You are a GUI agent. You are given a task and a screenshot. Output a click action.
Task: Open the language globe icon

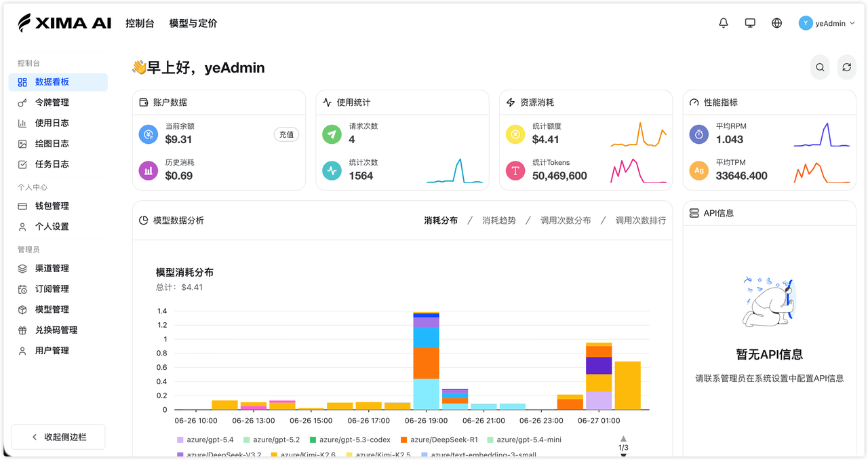tap(777, 23)
